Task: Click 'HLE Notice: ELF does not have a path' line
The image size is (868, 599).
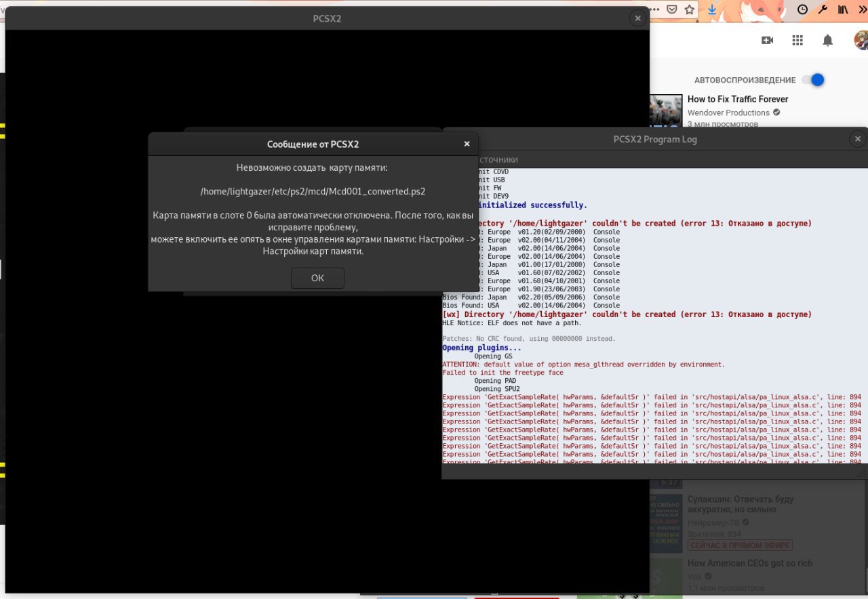Action: tap(512, 323)
